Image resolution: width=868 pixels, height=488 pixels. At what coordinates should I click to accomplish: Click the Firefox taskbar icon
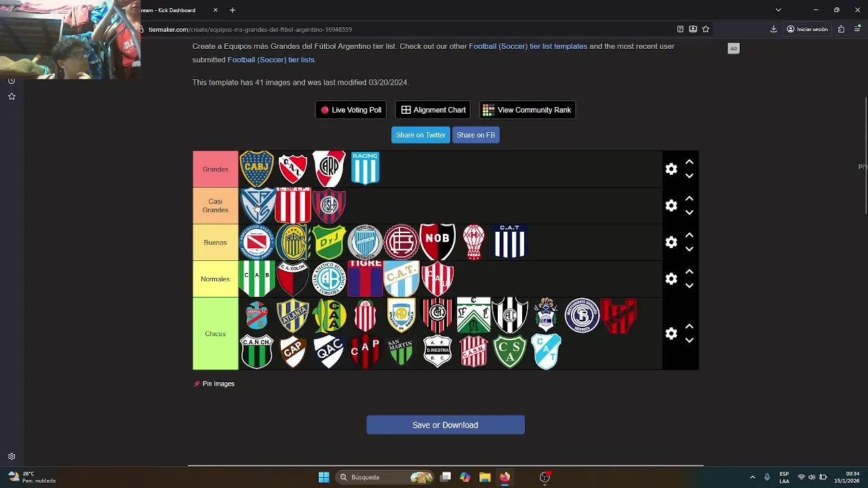pos(505,477)
